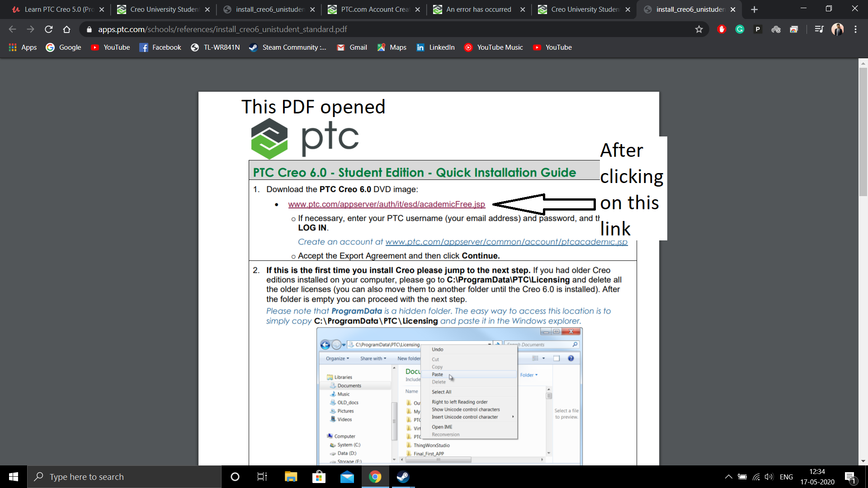Launch Steam from the taskbar

[402, 477]
